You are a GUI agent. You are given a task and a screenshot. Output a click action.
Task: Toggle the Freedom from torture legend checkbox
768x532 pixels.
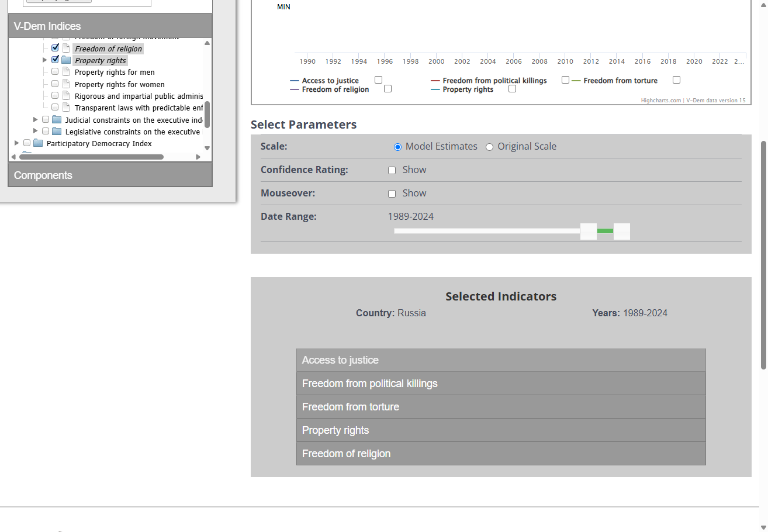(676, 80)
